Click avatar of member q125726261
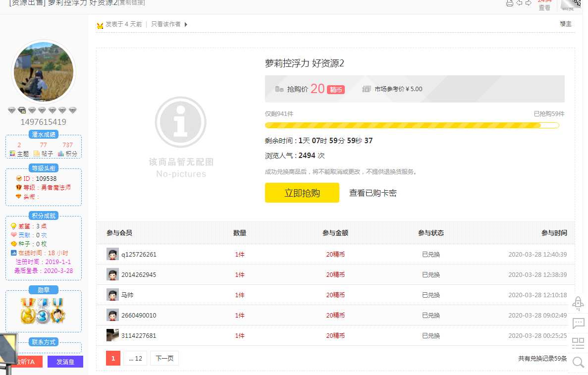The height and width of the screenshot is (375, 588). (x=112, y=254)
